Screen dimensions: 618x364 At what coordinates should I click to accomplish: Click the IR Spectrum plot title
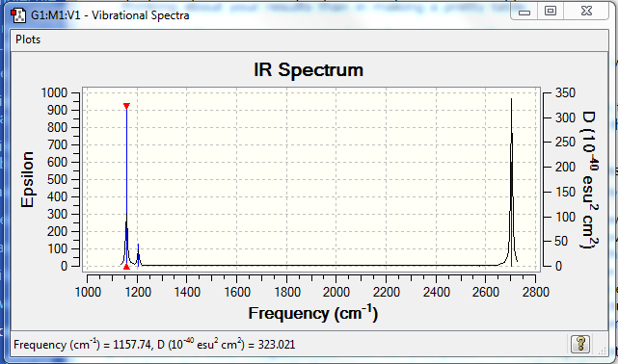[x=309, y=70]
